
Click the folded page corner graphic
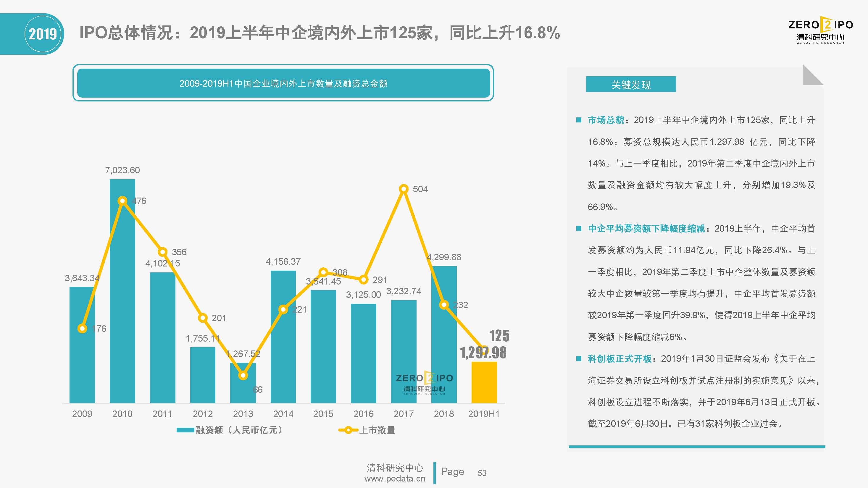pos(813,75)
